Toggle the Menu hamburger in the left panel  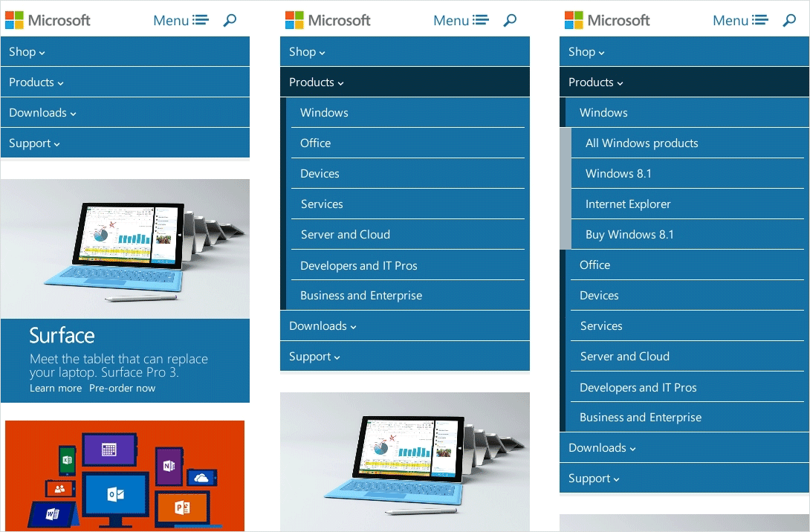(x=181, y=20)
